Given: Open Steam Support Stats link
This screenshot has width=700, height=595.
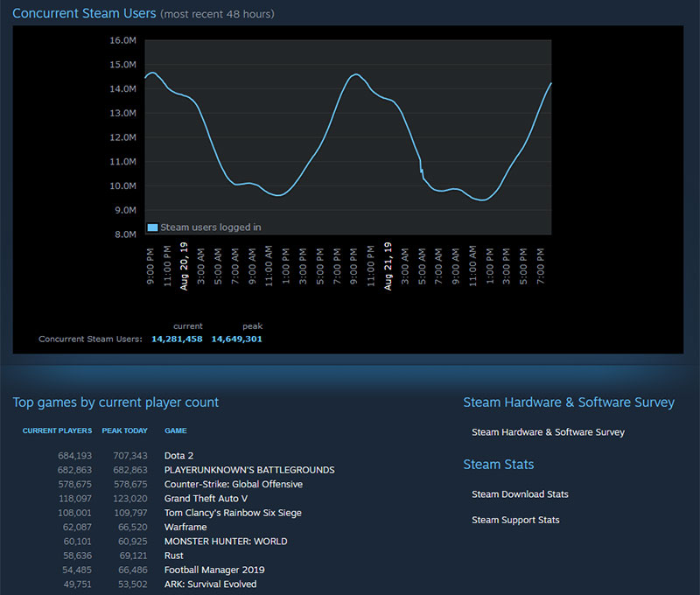Looking at the screenshot, I should coord(515,520).
